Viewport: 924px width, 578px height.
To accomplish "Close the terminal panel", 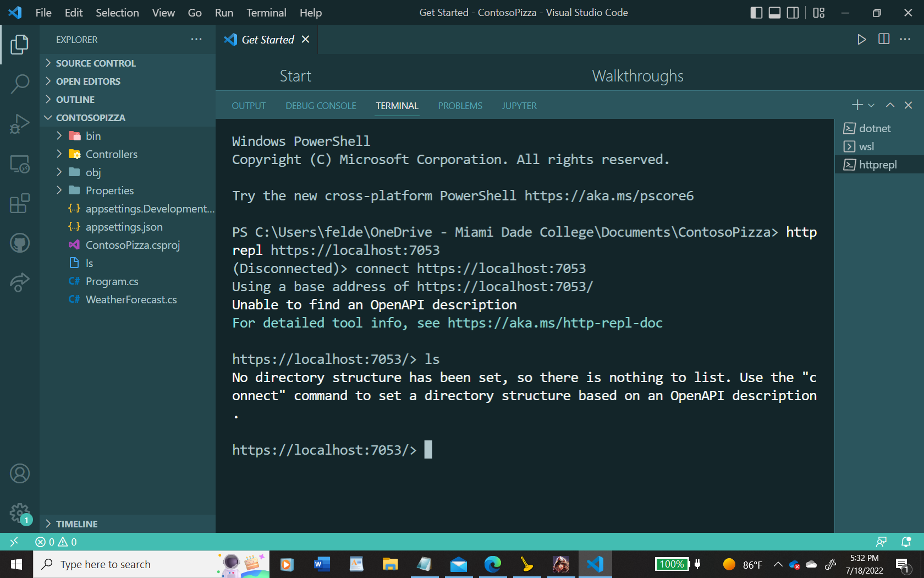I will [909, 105].
